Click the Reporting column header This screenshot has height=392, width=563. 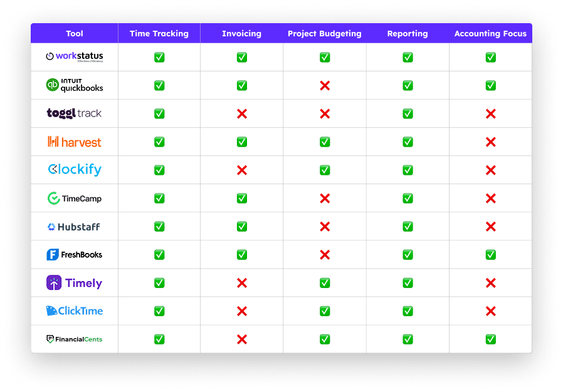[x=408, y=34]
